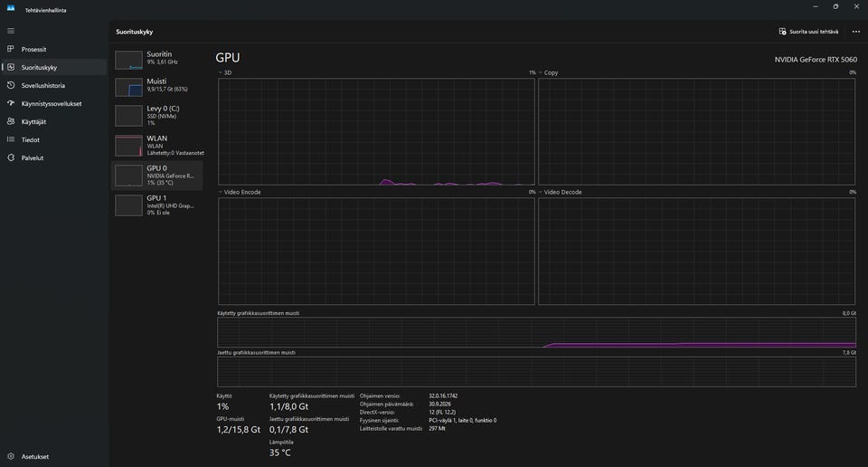Open the Sovellushistoria page
The width and height of the screenshot is (868, 467).
53,85
